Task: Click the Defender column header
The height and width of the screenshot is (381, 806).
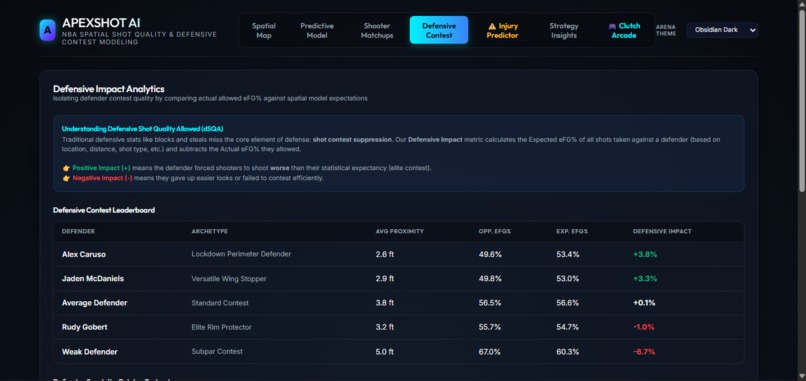Action: tap(78, 231)
